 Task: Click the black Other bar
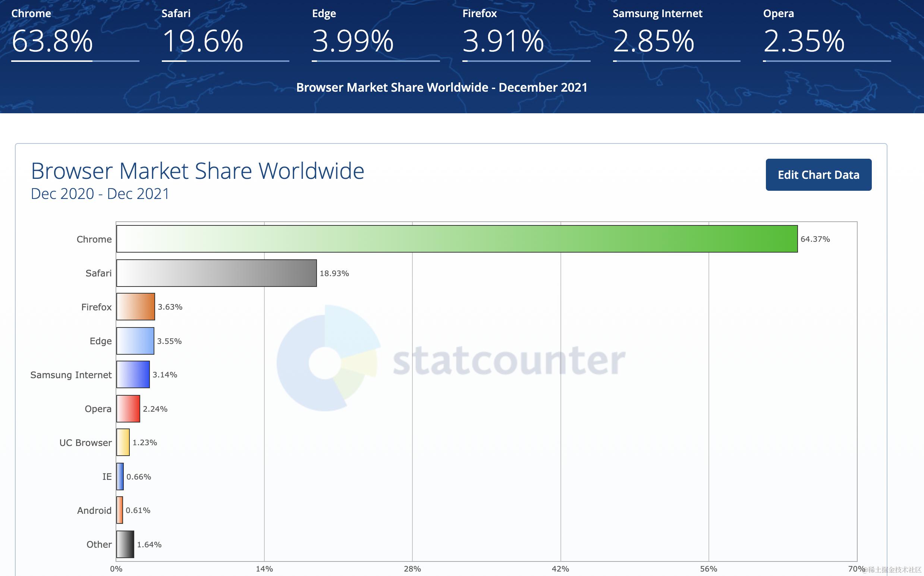coord(125,544)
